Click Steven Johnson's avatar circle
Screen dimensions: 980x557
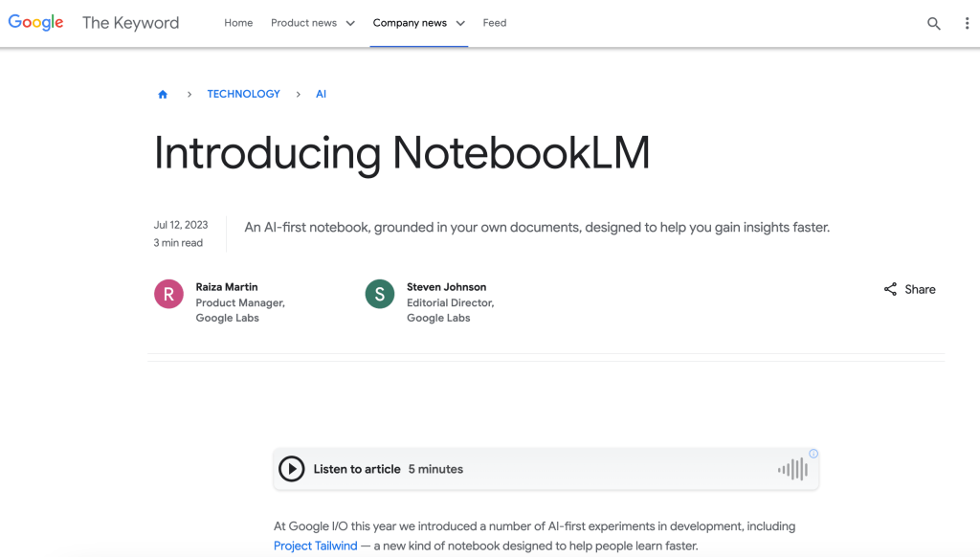[379, 294]
